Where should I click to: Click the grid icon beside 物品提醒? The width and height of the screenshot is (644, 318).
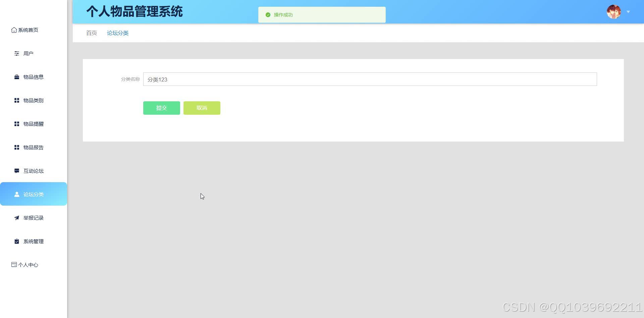coord(17,124)
